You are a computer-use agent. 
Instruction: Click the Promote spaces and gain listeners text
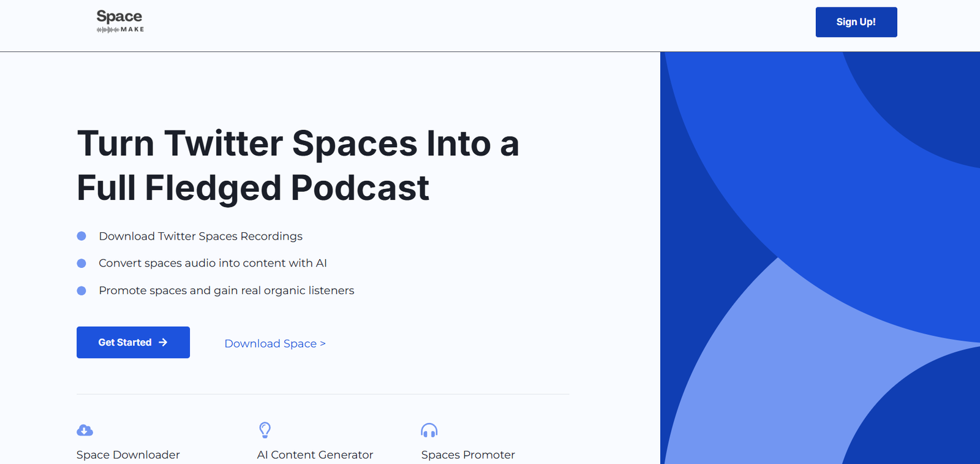click(226, 291)
